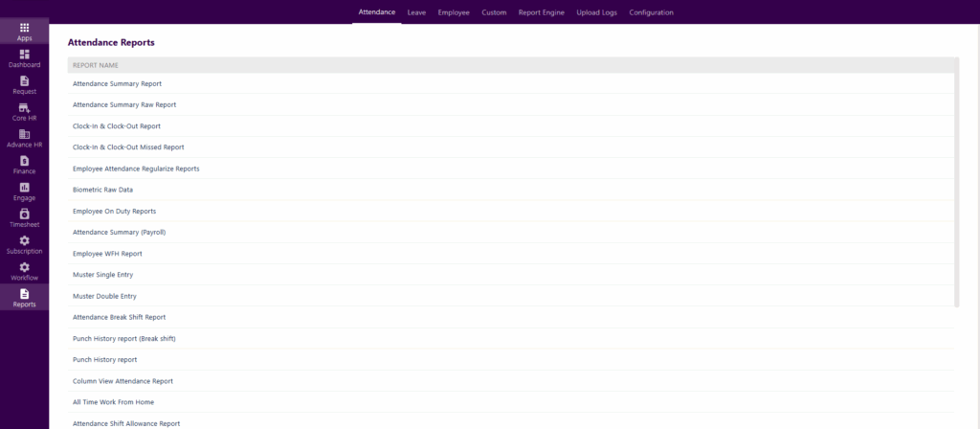The image size is (980, 429).
Task: Open the Configuration tab
Action: (x=651, y=12)
